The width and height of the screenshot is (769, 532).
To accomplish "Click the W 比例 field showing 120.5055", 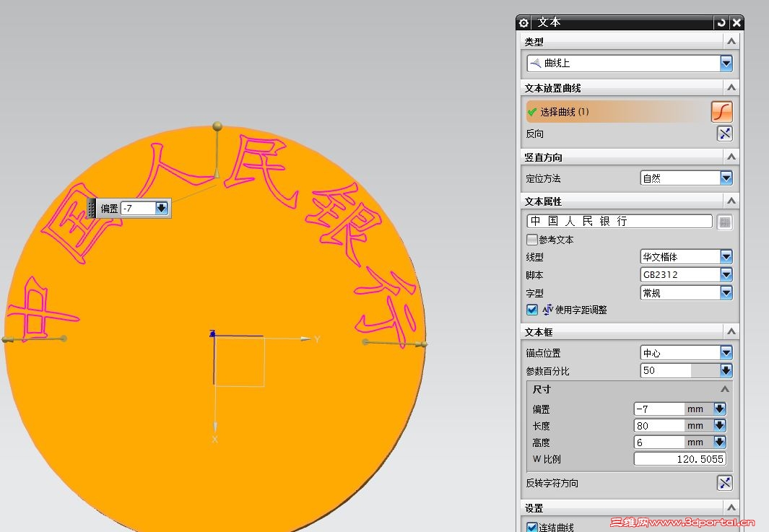I will pyautogui.click(x=679, y=459).
